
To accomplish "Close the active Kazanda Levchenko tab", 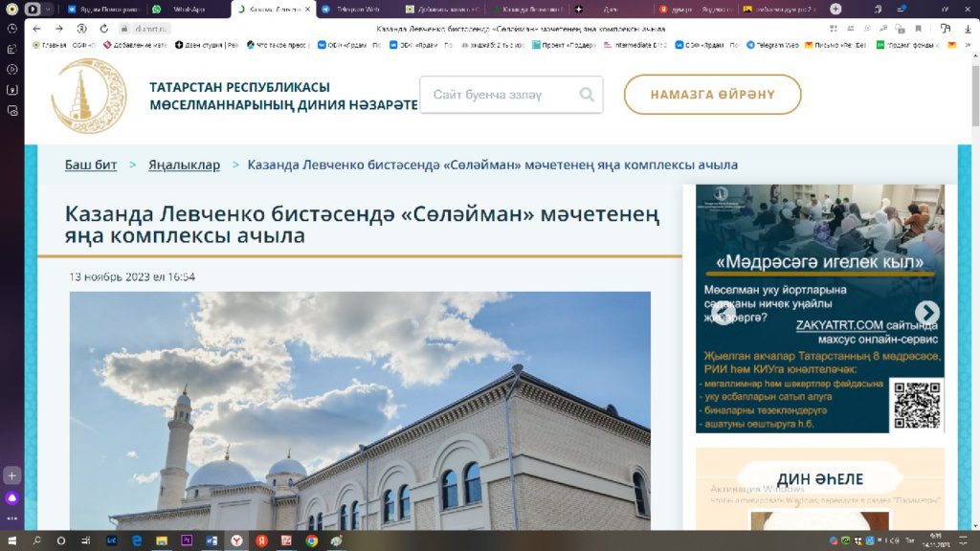I will [307, 9].
